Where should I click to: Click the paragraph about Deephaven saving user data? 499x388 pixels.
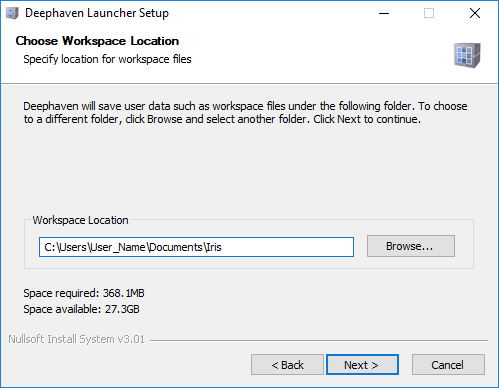(245, 113)
